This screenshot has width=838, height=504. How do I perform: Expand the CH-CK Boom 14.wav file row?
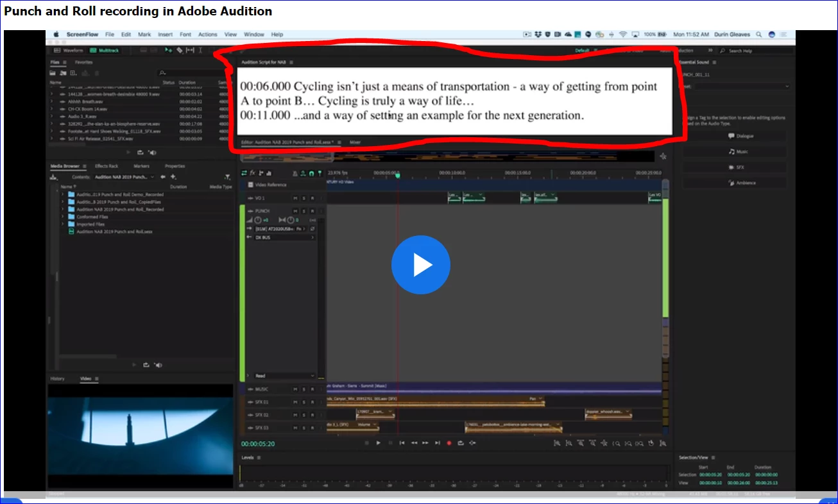(51, 109)
